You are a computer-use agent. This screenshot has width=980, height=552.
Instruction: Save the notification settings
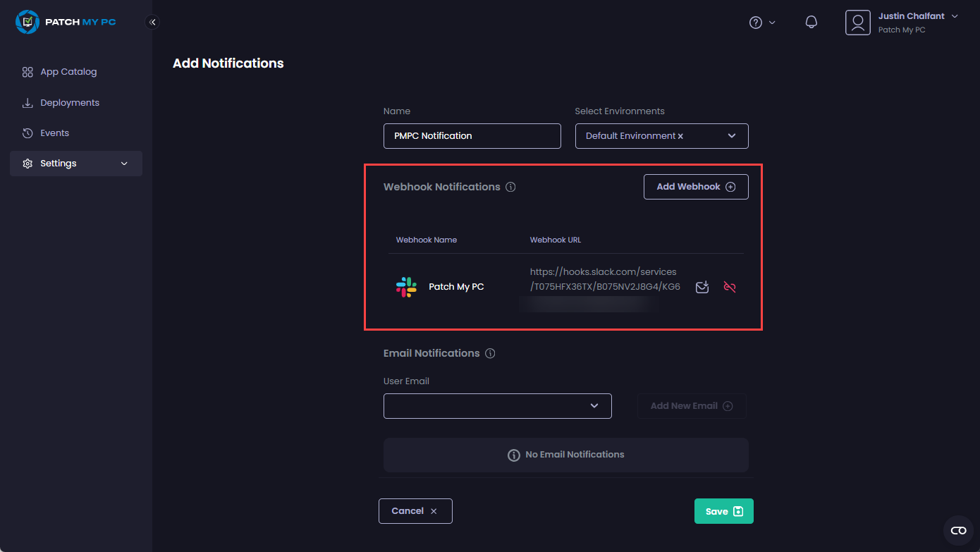click(x=723, y=511)
